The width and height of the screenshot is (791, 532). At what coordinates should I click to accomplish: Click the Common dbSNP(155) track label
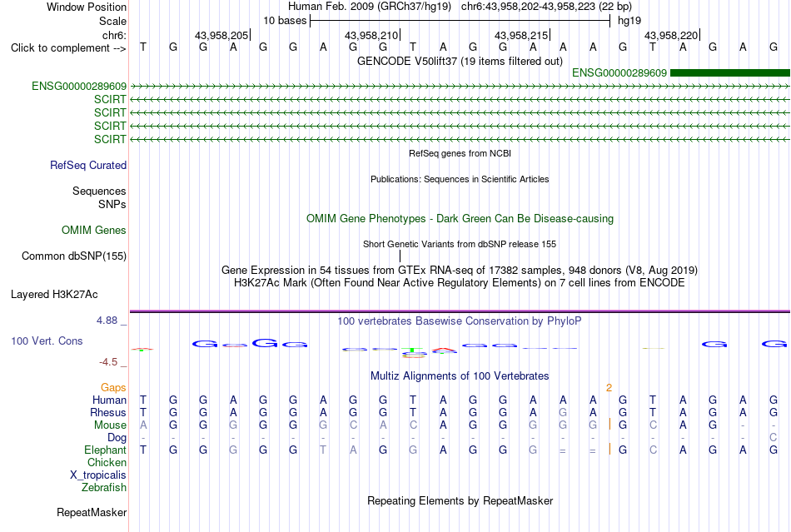pyautogui.click(x=74, y=256)
